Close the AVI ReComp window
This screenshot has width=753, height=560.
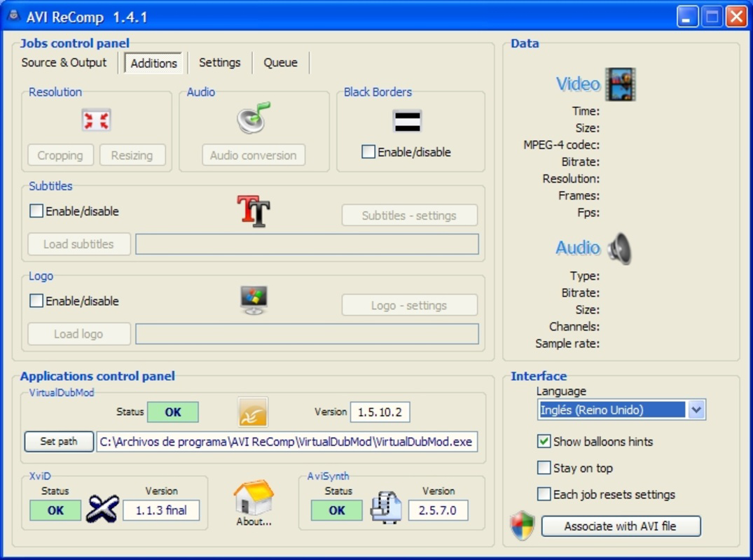tap(736, 17)
